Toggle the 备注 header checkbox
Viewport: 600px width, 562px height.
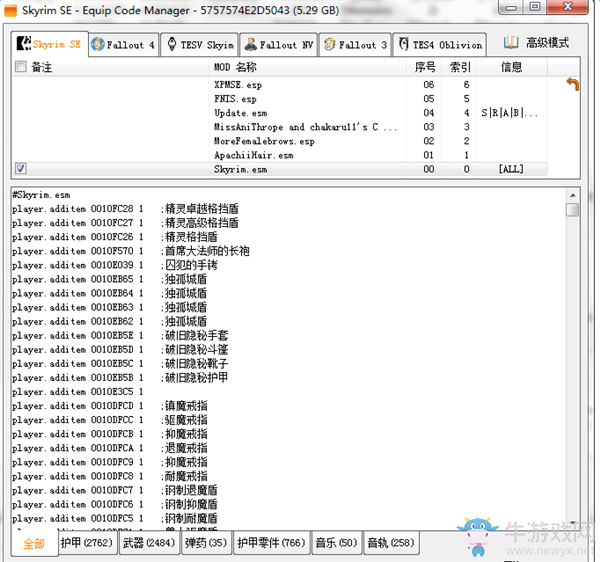click(x=21, y=67)
